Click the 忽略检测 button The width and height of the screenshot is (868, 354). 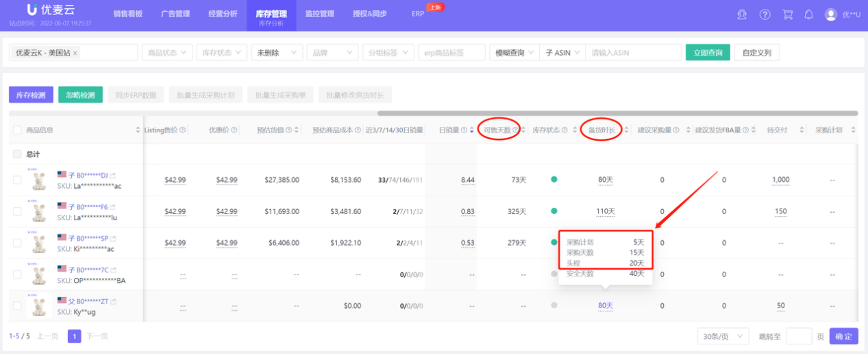click(81, 95)
